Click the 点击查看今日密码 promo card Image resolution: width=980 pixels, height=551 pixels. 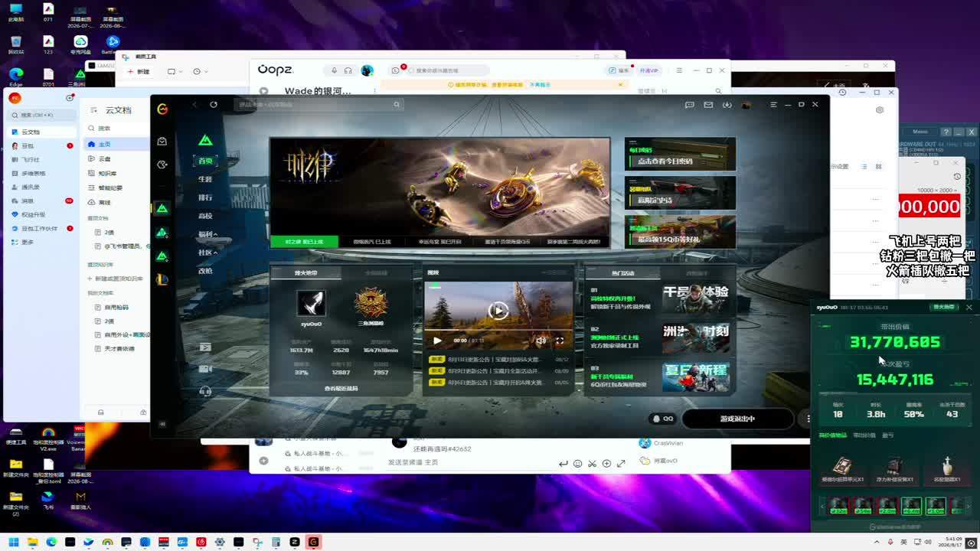tap(680, 155)
